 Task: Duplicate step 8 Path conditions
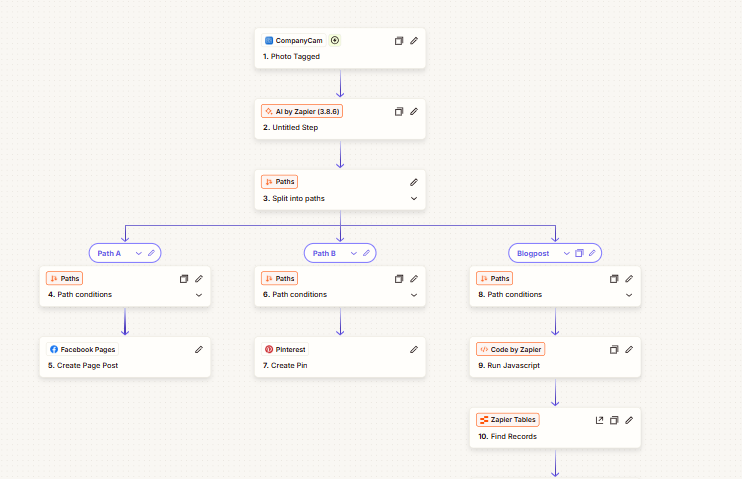[x=614, y=279]
